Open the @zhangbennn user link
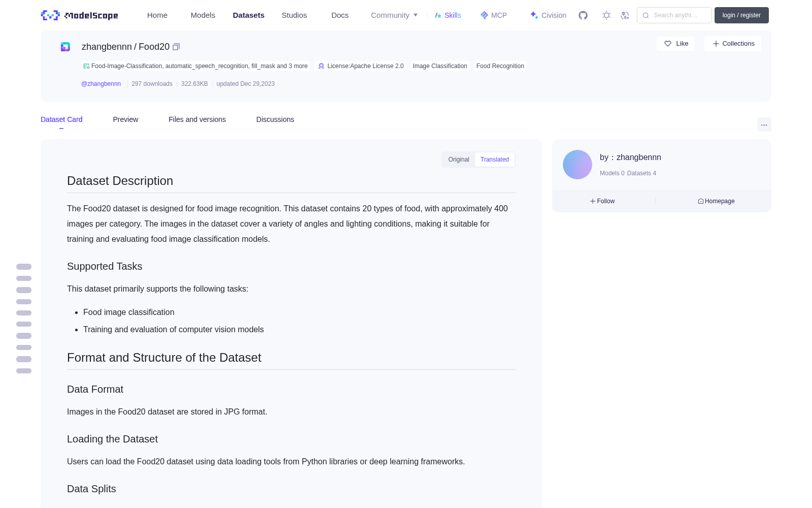The height and width of the screenshot is (508, 812). 101,84
